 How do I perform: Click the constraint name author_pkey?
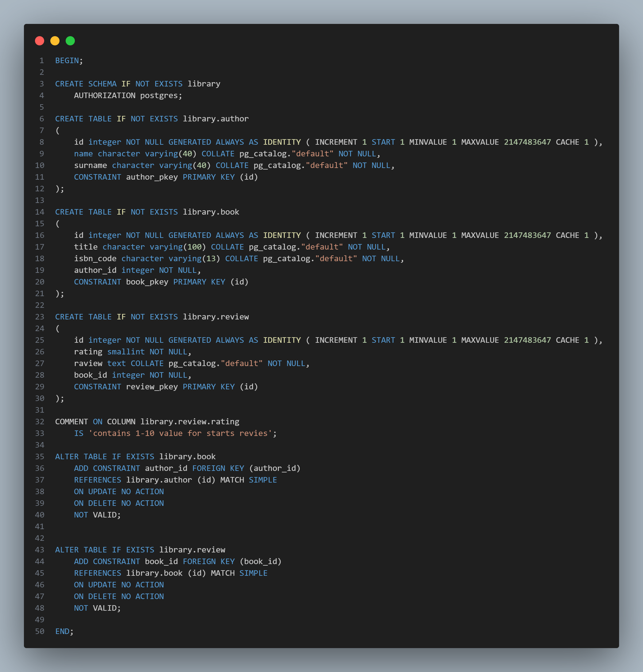tap(152, 177)
